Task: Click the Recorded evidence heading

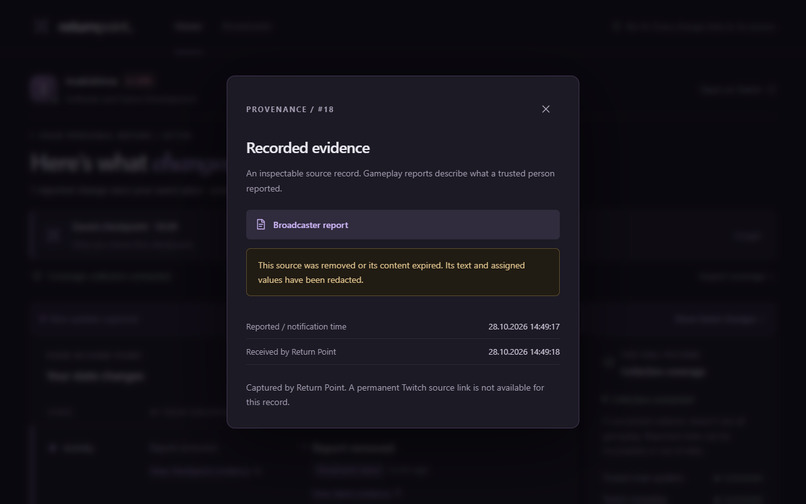Action: (308, 148)
